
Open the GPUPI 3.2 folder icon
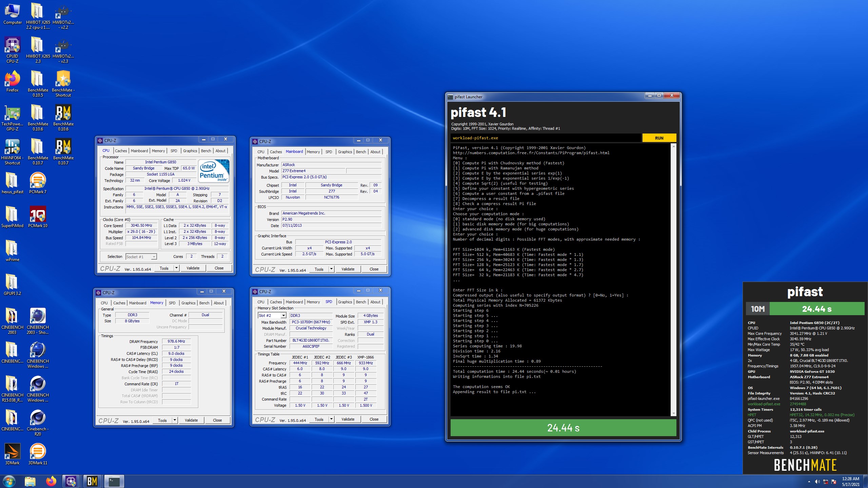point(12,285)
